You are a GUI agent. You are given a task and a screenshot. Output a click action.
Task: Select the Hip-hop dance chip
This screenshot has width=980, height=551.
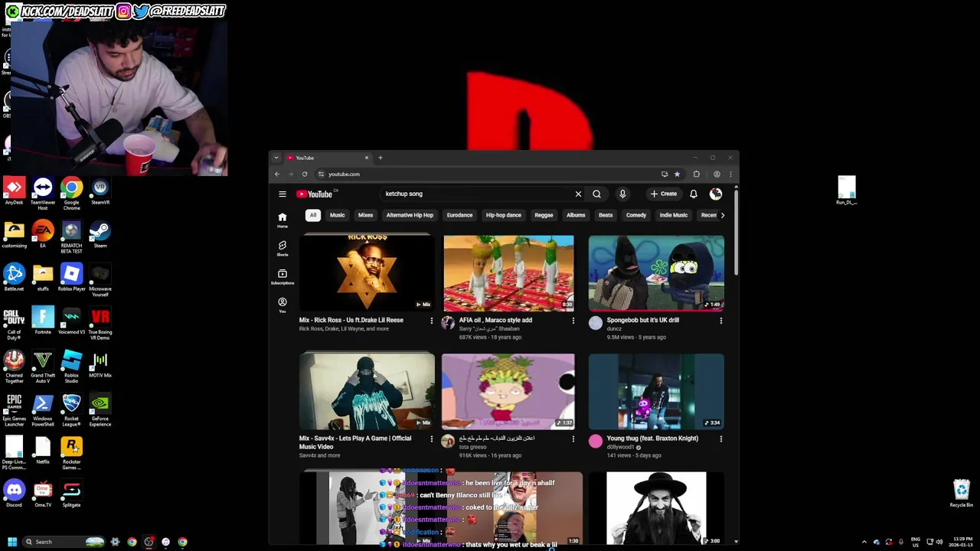(x=503, y=215)
